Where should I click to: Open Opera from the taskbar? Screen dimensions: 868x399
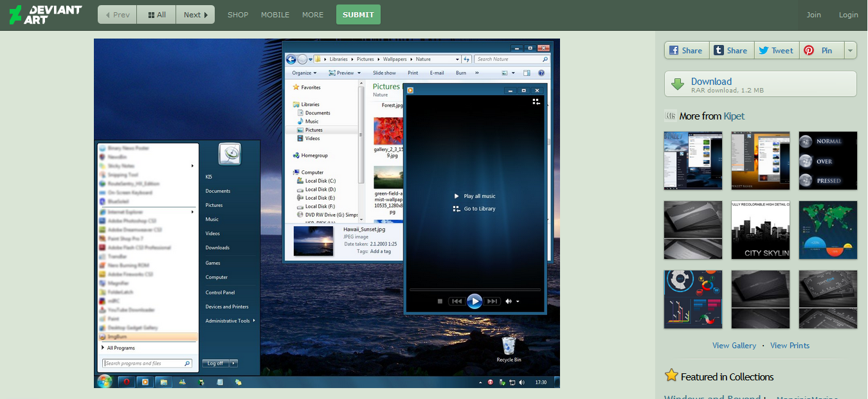(x=127, y=382)
